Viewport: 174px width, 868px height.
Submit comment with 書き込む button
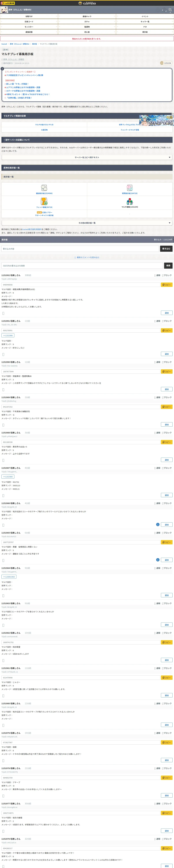(x=166, y=249)
